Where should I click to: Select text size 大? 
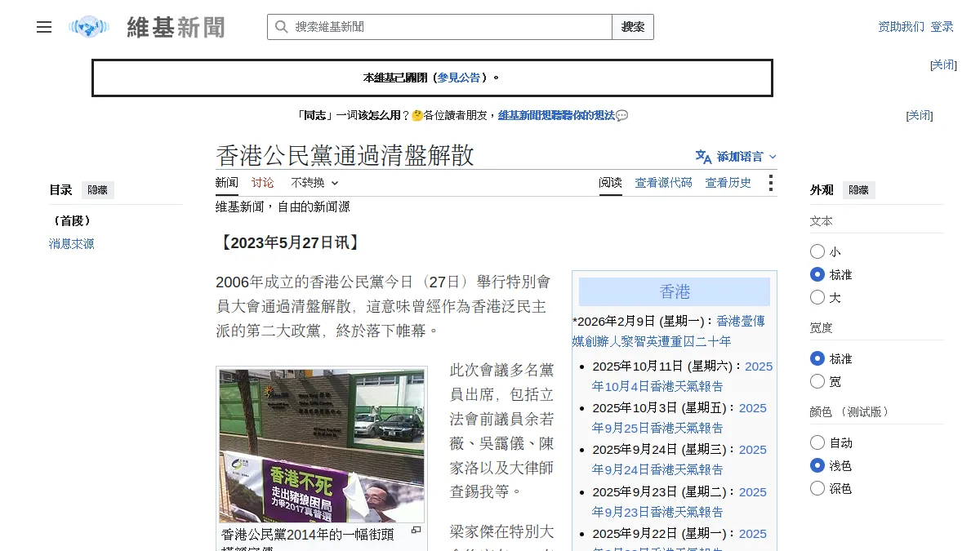coord(817,297)
